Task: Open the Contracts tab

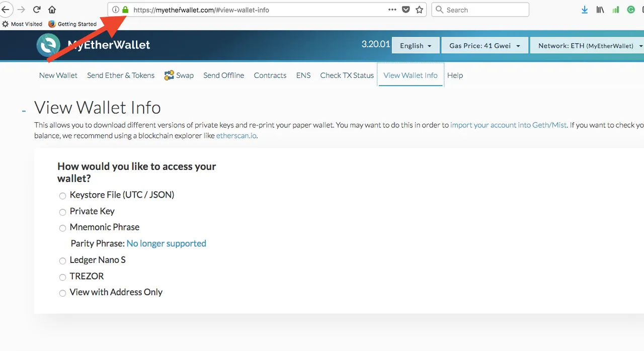Action: point(270,75)
